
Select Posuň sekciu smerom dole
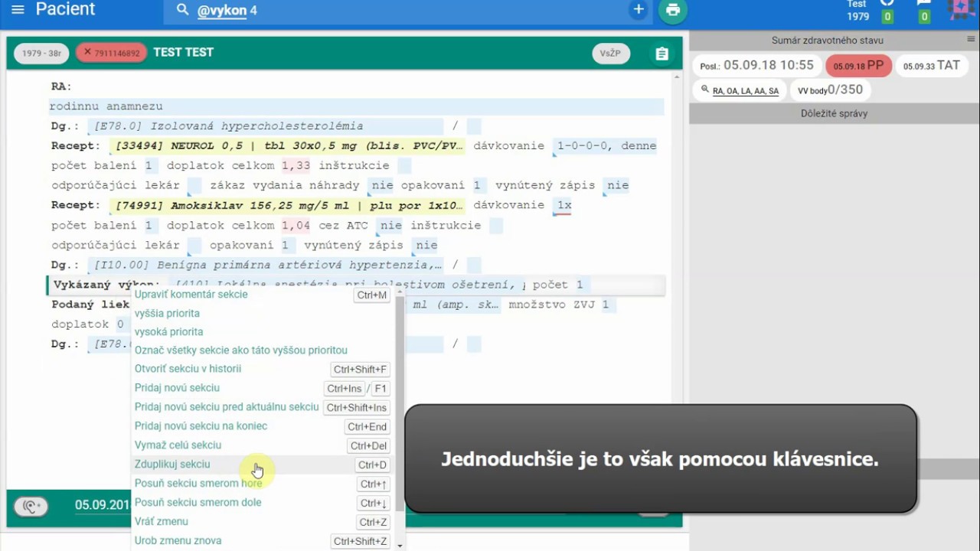click(x=263, y=503)
